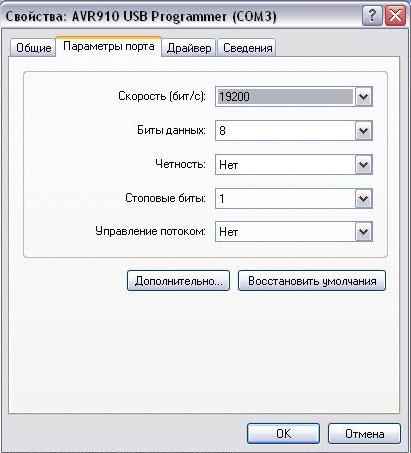411x453 pixels.
Task: Open the Стоповые биты dropdown arrow
Action: click(363, 198)
